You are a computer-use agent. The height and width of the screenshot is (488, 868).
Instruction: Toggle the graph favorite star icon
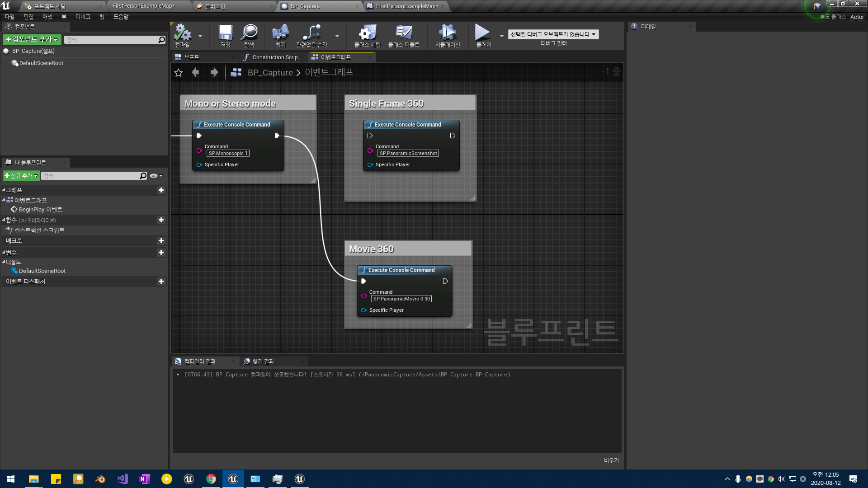click(x=179, y=73)
